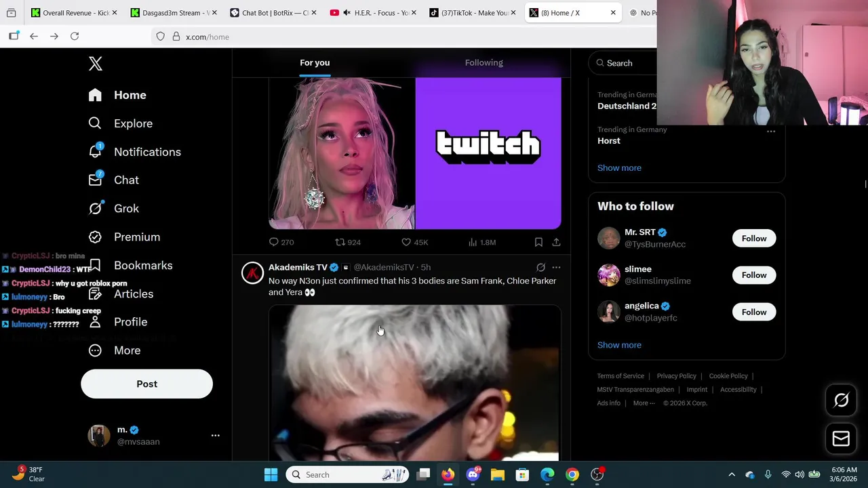Open Premium page

click(x=124, y=237)
